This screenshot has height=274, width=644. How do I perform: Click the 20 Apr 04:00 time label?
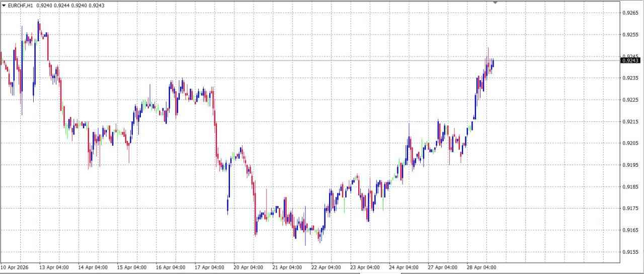249,267
